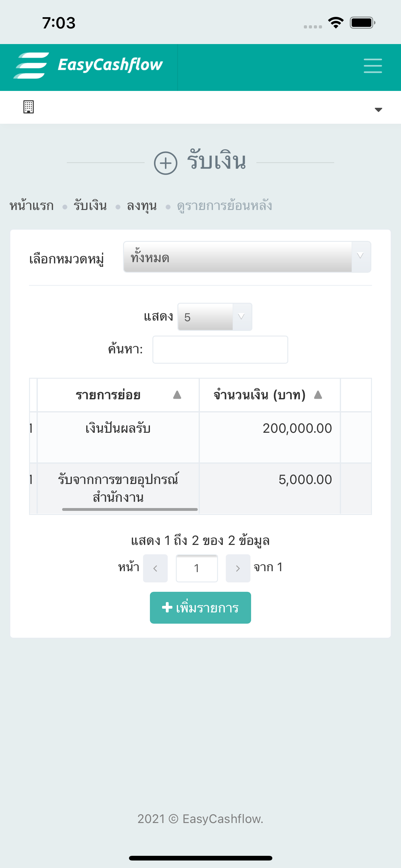Viewport: 401px width, 868px height.
Task: Tap the EasyCashflow logo
Action: pyautogui.click(x=88, y=65)
